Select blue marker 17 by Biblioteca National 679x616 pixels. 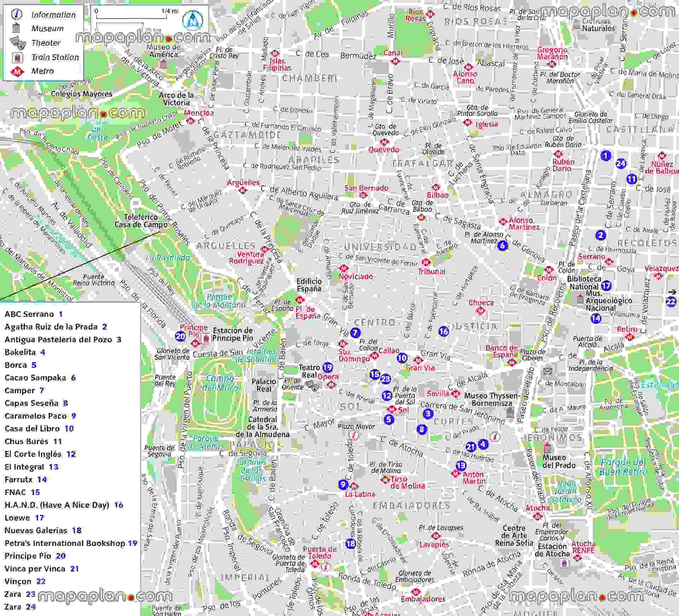[x=606, y=285]
